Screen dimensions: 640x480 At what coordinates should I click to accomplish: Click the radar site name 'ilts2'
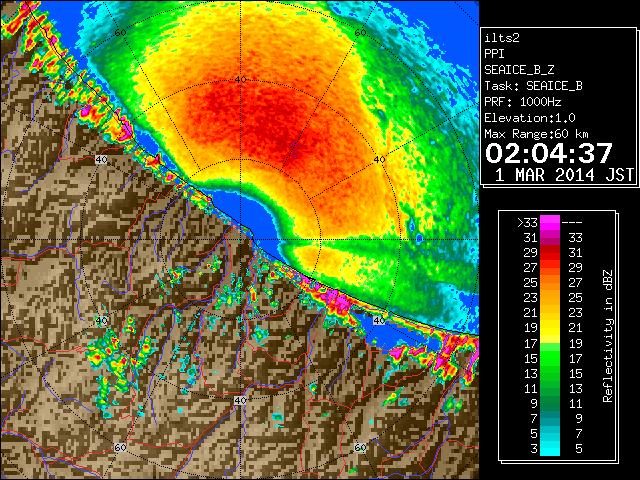(x=502, y=38)
